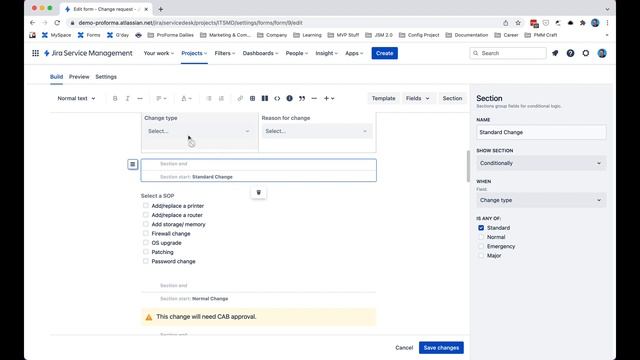The height and width of the screenshot is (360, 640).
Task: Open the When field Change type dropdown
Action: point(541,200)
